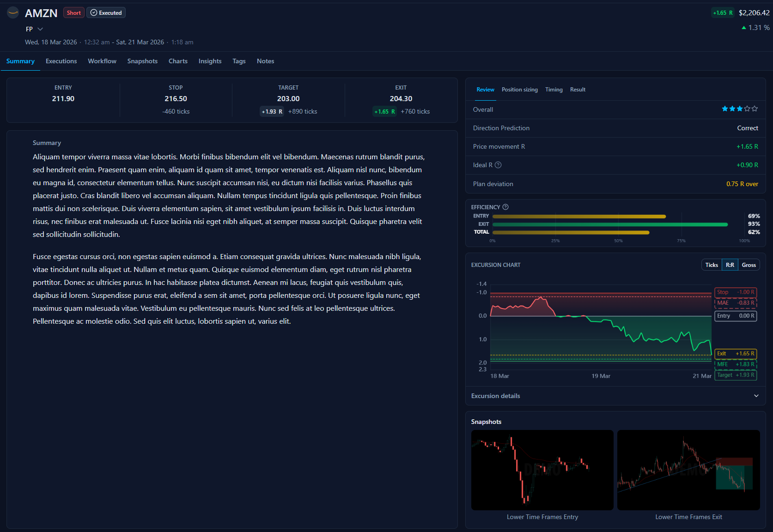Click the header +1.65 R badge
The image size is (773, 532).
coord(723,13)
